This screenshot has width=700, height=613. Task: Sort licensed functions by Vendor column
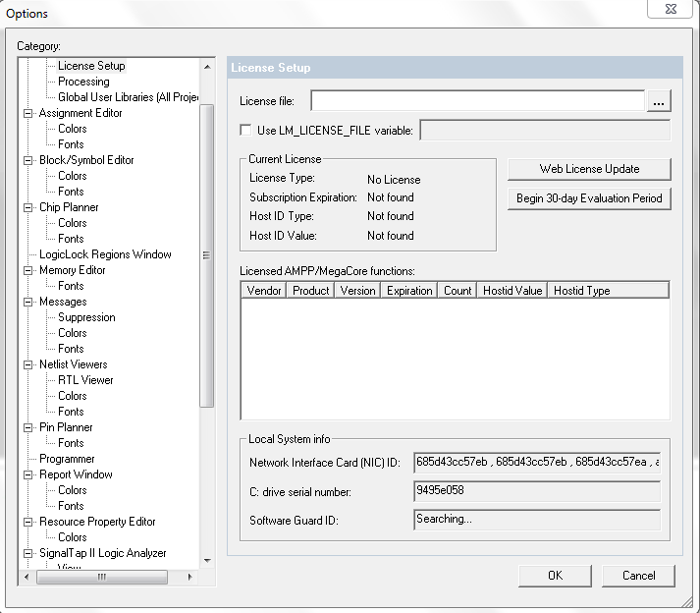(265, 291)
